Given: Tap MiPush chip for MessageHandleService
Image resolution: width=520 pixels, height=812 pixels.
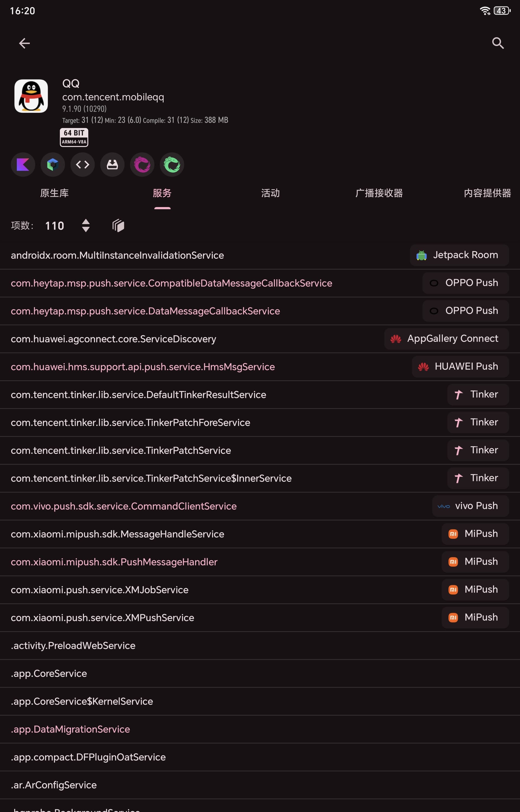Looking at the screenshot, I should [x=475, y=534].
